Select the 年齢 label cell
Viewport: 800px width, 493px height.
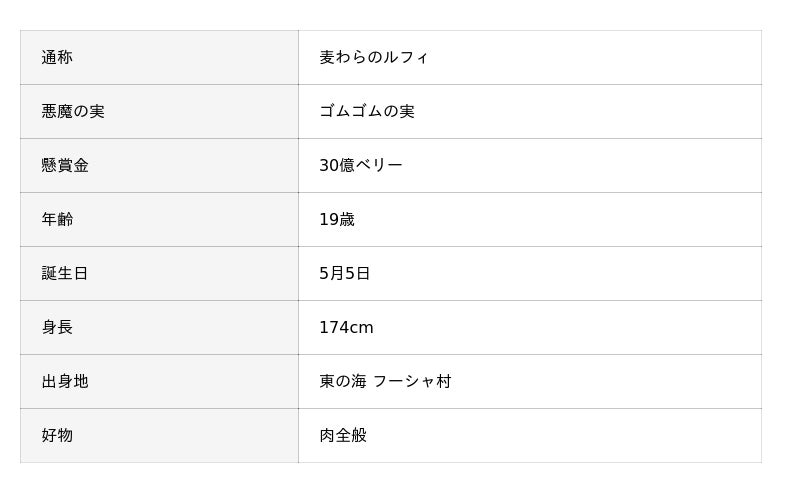57,220
